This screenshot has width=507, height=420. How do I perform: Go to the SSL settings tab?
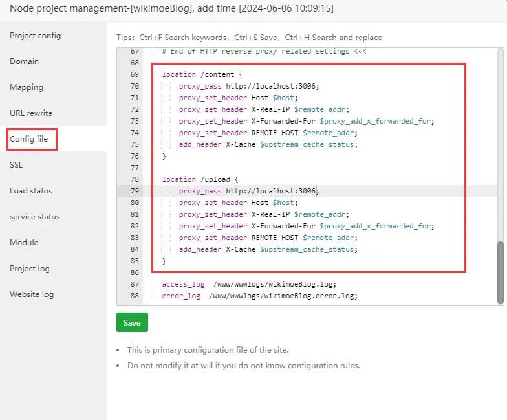(x=16, y=165)
